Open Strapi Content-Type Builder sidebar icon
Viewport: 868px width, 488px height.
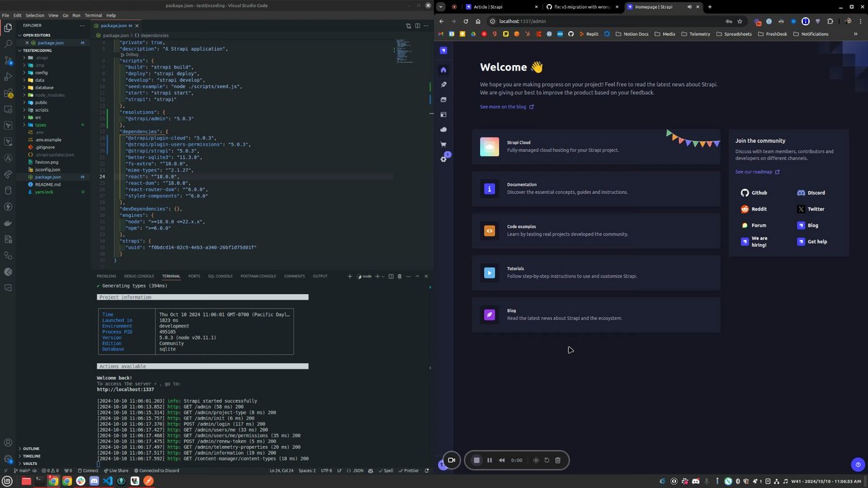coord(443,115)
